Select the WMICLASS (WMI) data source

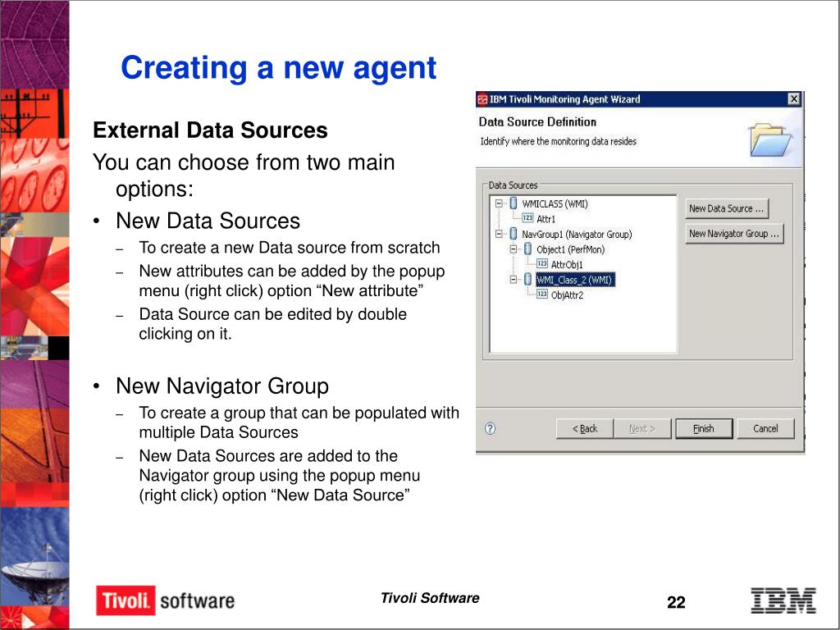click(x=555, y=204)
